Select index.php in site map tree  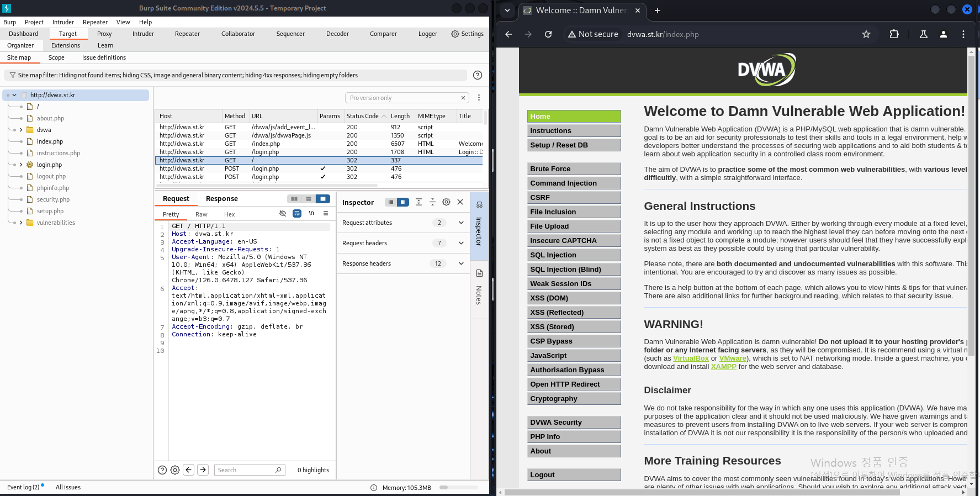[50, 141]
